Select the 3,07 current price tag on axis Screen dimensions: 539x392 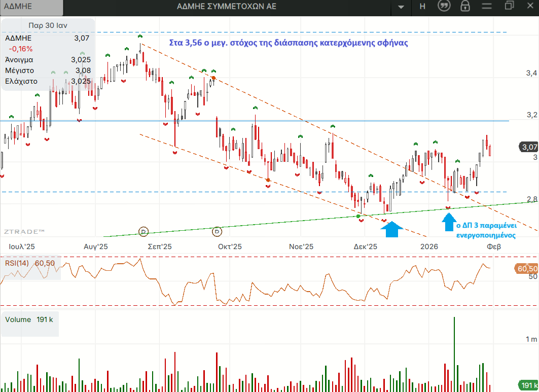(x=528, y=147)
